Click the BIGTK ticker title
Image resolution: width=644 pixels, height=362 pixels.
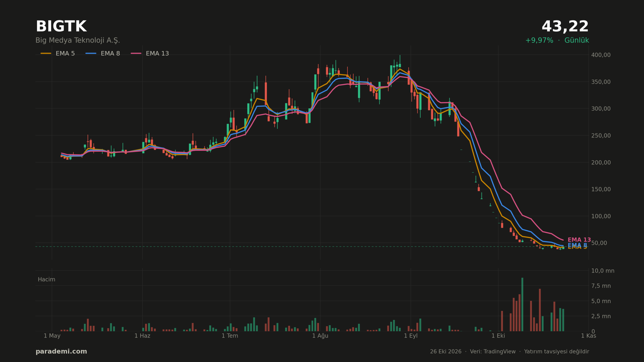click(61, 27)
